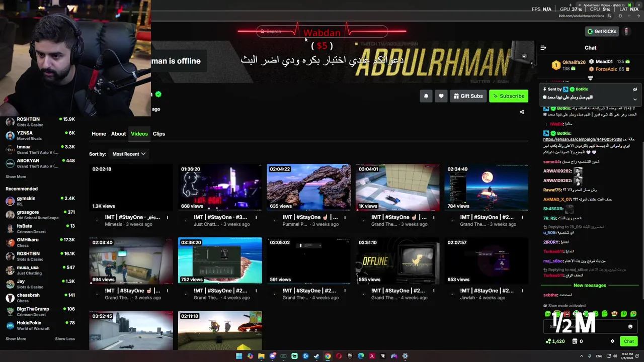Open the 03:51:10 OFFLINE dinosaur video thumbnail

pyautogui.click(x=397, y=260)
